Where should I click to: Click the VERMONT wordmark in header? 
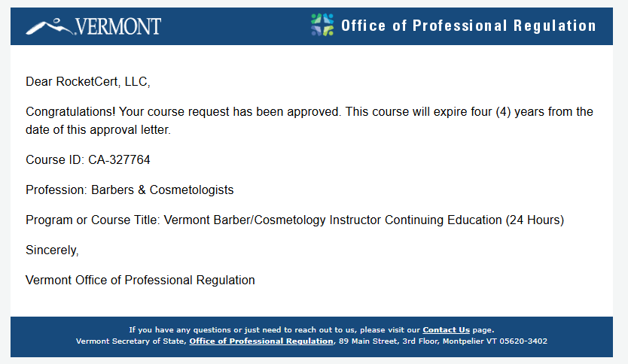coord(117,27)
